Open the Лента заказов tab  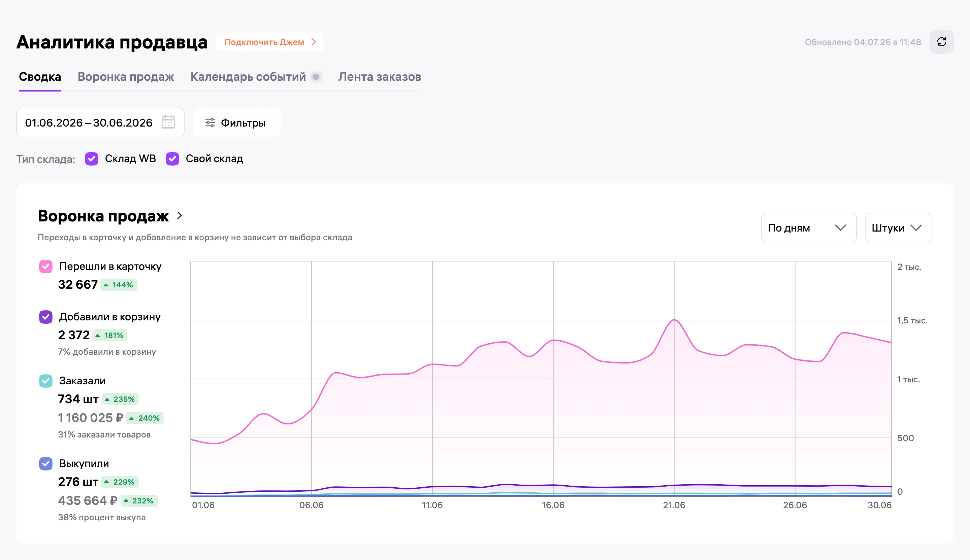pyautogui.click(x=380, y=77)
